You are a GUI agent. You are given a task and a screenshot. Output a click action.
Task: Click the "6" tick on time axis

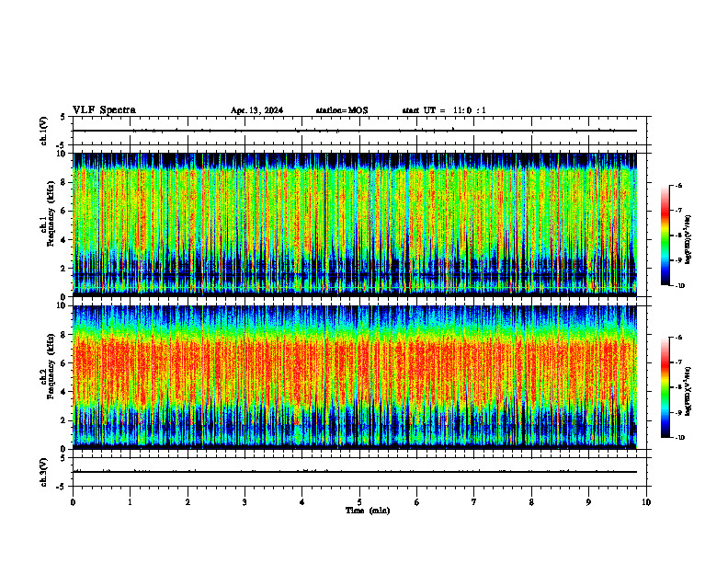(417, 502)
